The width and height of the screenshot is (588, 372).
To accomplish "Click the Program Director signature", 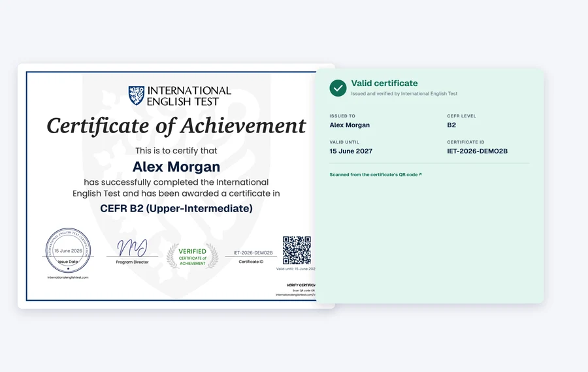I will [x=132, y=247].
